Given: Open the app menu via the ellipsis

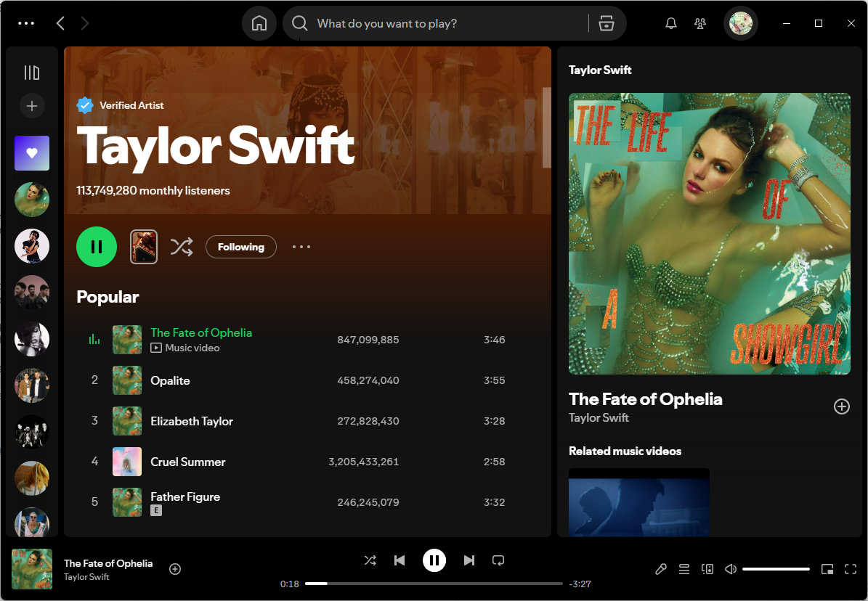Looking at the screenshot, I should [26, 23].
